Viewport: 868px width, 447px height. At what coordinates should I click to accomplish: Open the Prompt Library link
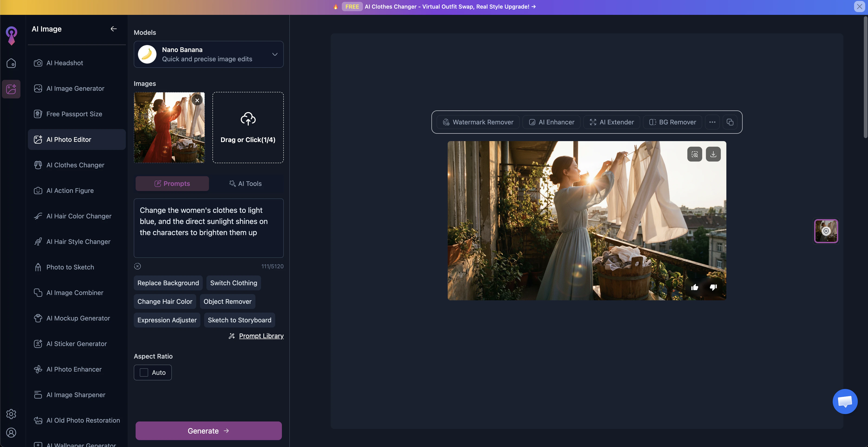coord(261,336)
